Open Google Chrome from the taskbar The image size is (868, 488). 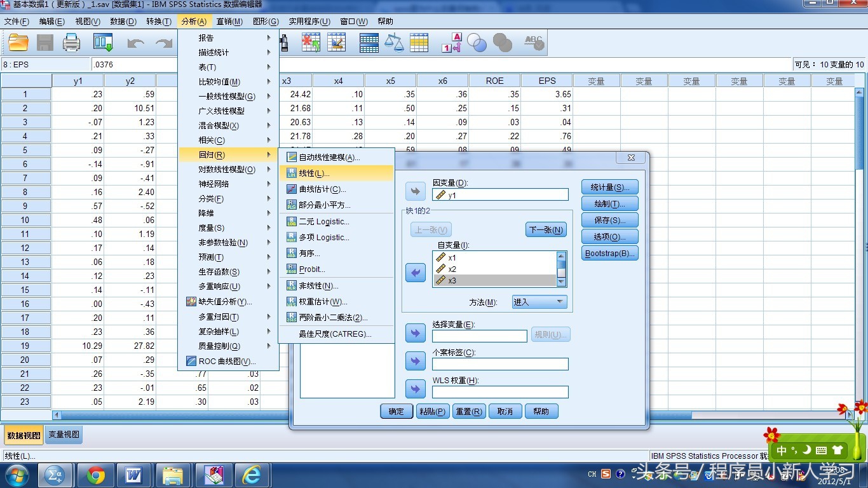[x=96, y=475]
